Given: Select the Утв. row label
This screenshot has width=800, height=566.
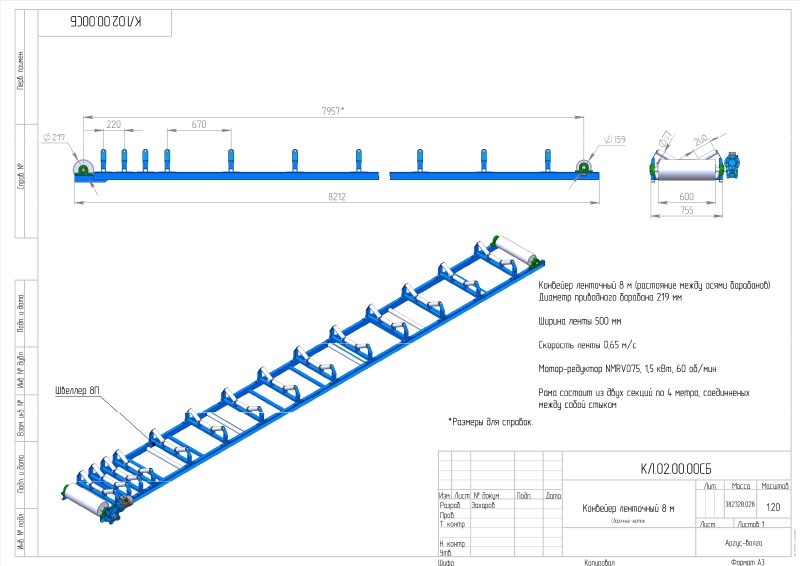Looking at the screenshot, I should tap(445, 553).
